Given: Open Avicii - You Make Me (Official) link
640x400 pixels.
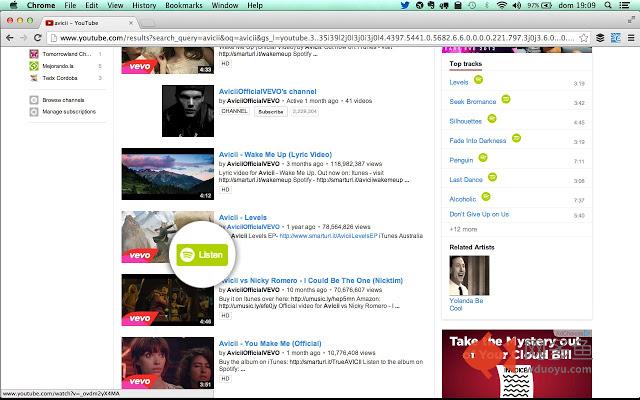Looking at the screenshot, I should [x=270, y=343].
